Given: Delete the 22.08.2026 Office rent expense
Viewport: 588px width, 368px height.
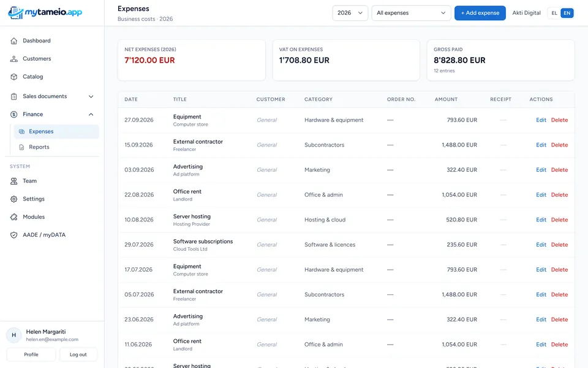Looking at the screenshot, I should pyautogui.click(x=559, y=195).
